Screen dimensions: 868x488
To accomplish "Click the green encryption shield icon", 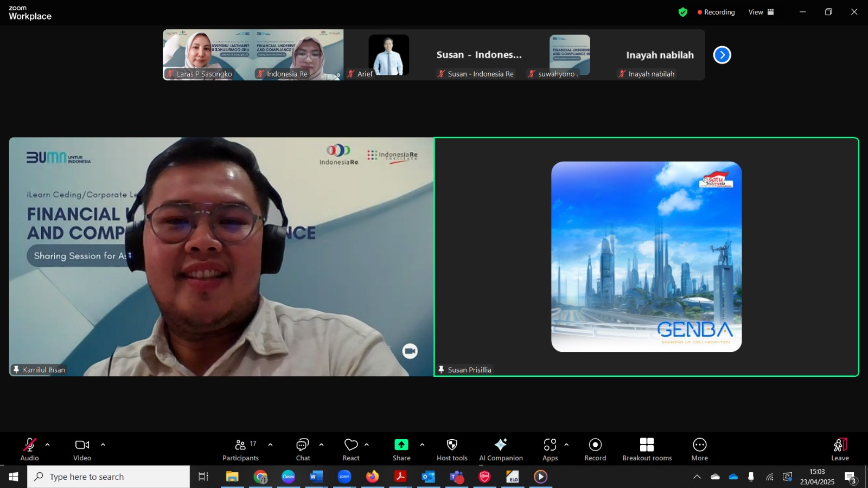I will 683,12.
